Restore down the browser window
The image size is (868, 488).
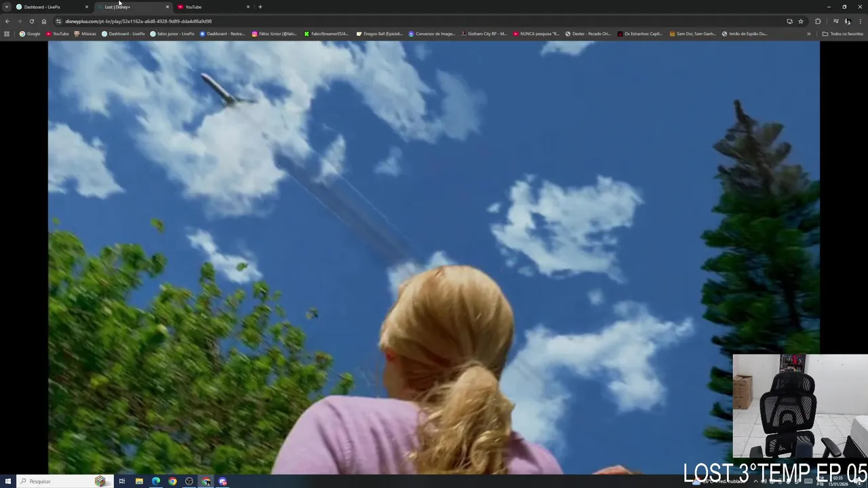(x=844, y=7)
